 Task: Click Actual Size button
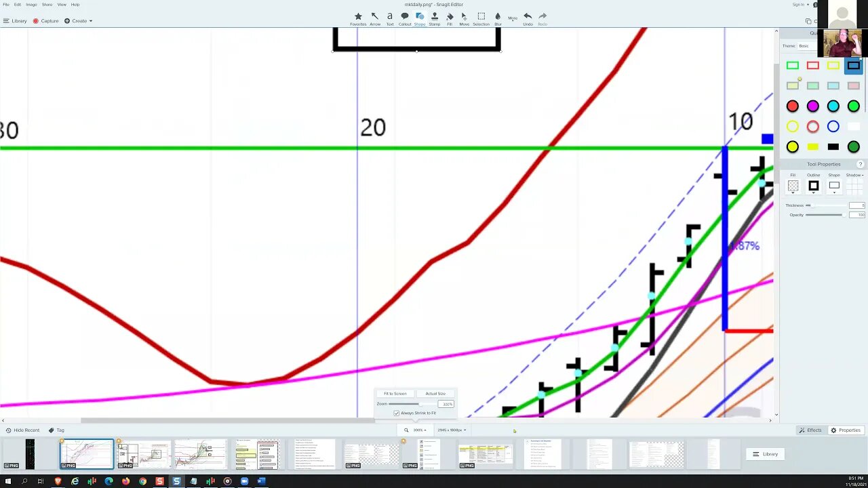435,394
